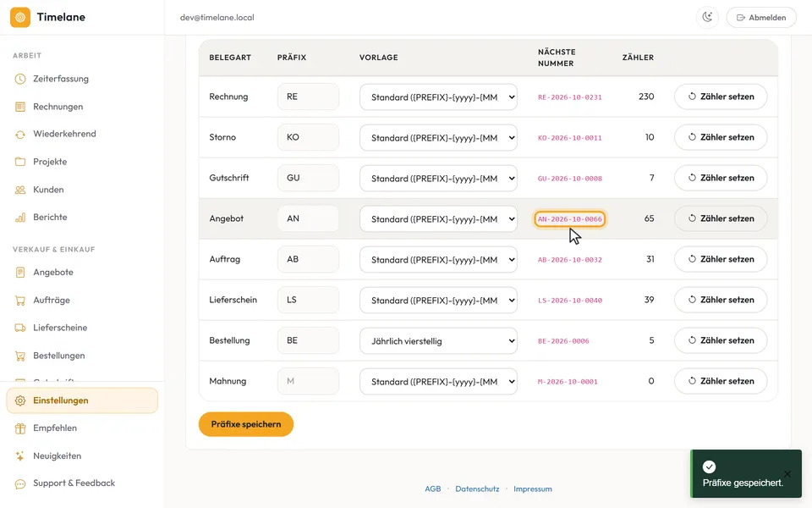Click Zähler setzen for Auftrag
The image size is (812, 508).
pyautogui.click(x=721, y=259)
